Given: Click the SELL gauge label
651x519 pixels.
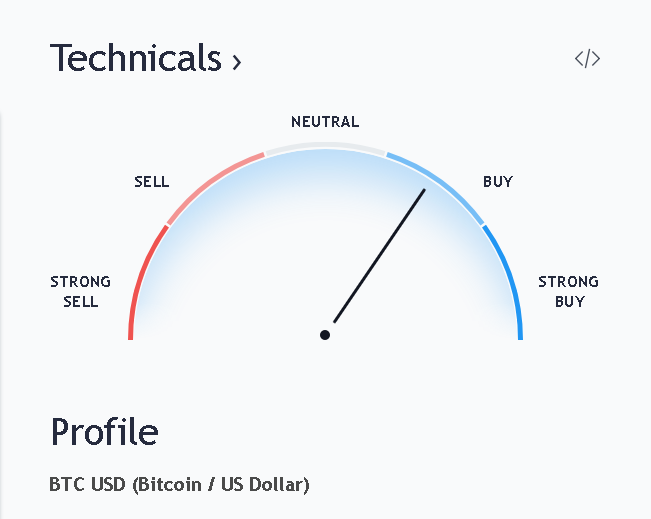Looking at the screenshot, I should coord(152,182).
